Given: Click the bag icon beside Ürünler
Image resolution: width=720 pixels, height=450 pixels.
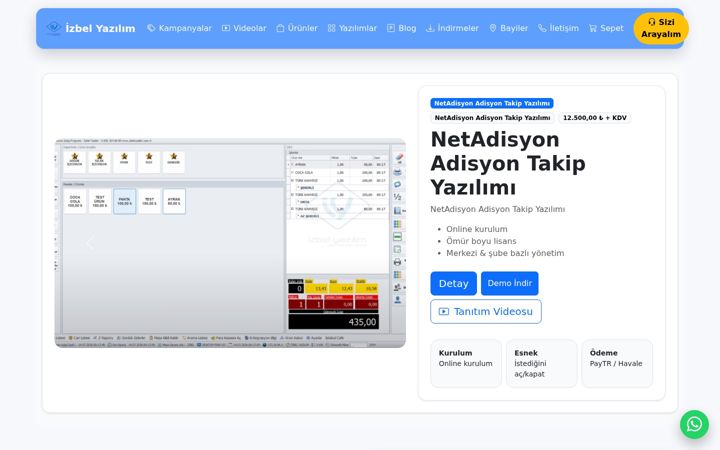Looking at the screenshot, I should (x=280, y=28).
